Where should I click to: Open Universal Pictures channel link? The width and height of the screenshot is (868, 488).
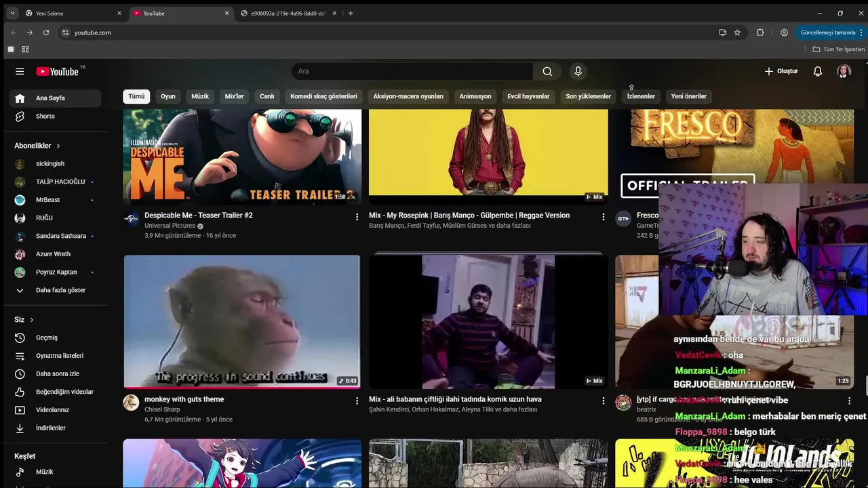[x=170, y=226]
